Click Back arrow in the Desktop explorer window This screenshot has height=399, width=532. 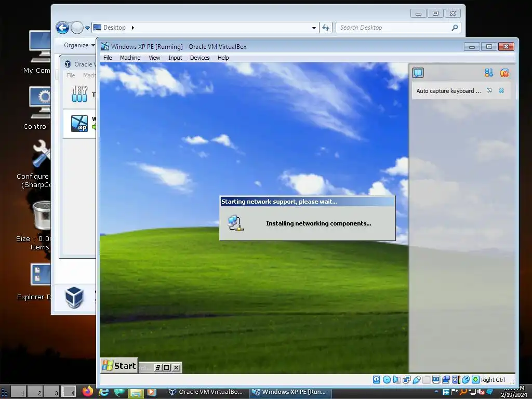(x=62, y=28)
